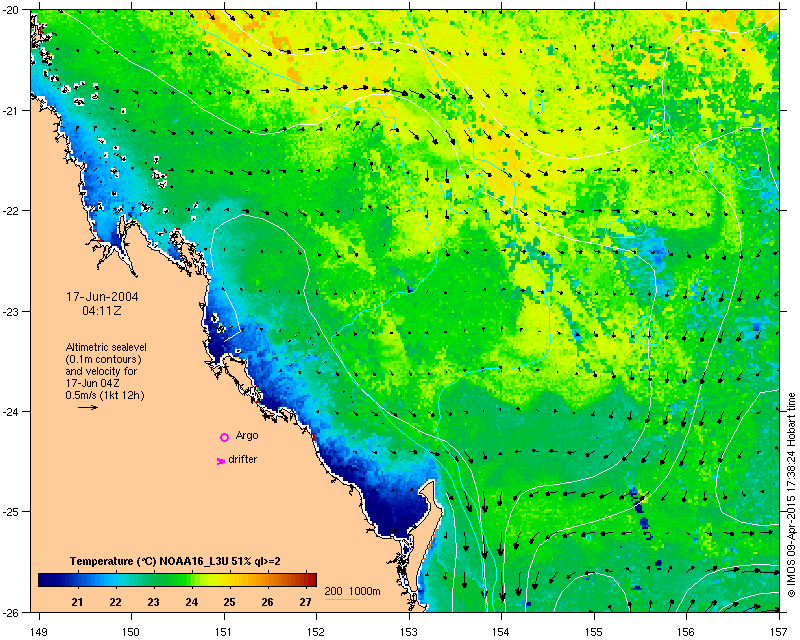Click the 'drifter' legend label
The image size is (800, 640).
(242, 459)
